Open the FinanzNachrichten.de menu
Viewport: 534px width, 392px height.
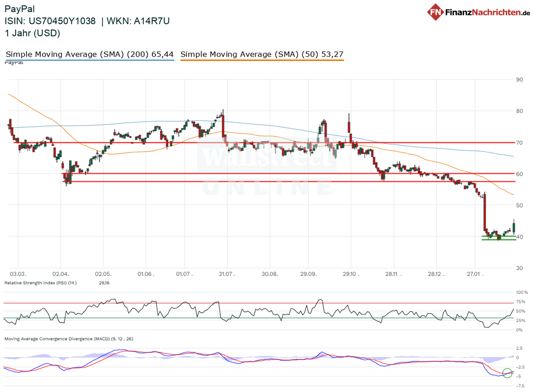(484, 12)
